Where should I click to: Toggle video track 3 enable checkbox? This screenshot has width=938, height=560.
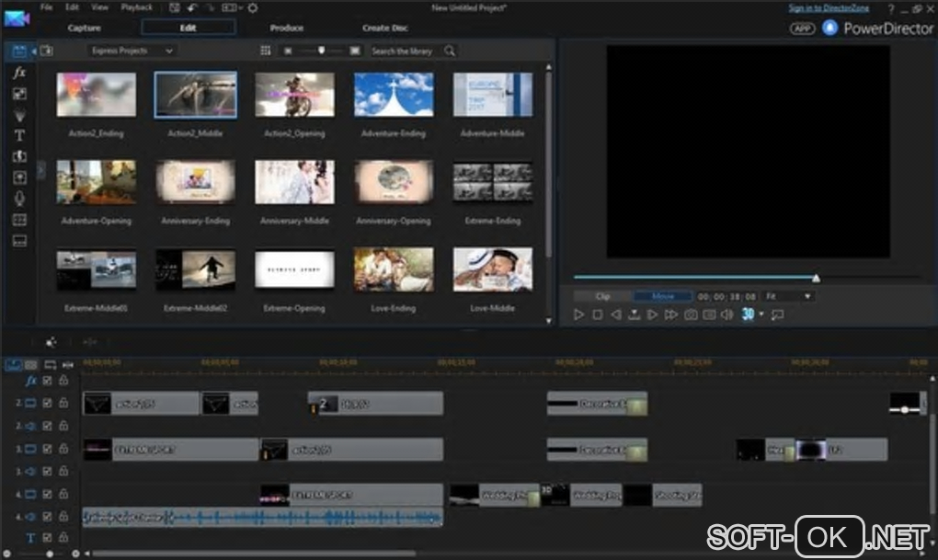[47, 449]
